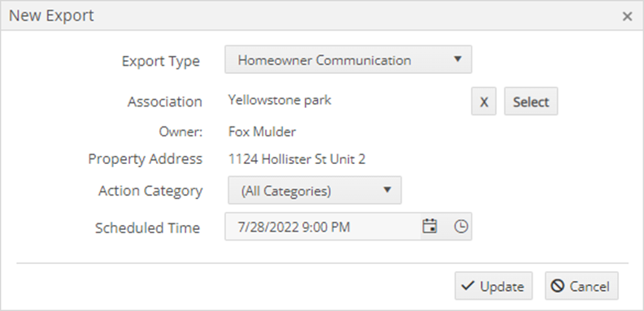Click the 1124 Hollister St address
This screenshot has height=311, width=644.
click(x=297, y=159)
